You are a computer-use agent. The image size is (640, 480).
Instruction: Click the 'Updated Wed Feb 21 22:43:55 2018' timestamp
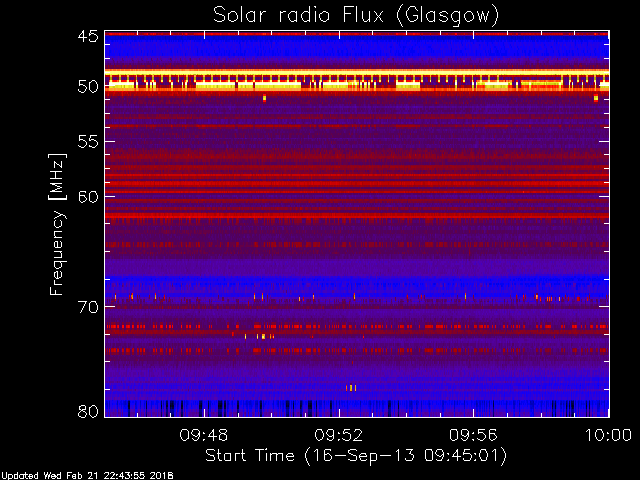[x=87, y=476]
